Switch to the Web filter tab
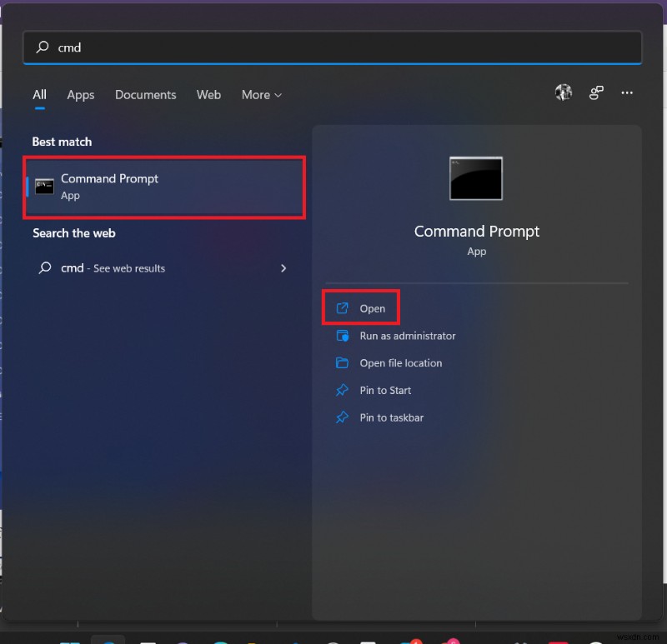667x644 pixels. coord(208,95)
